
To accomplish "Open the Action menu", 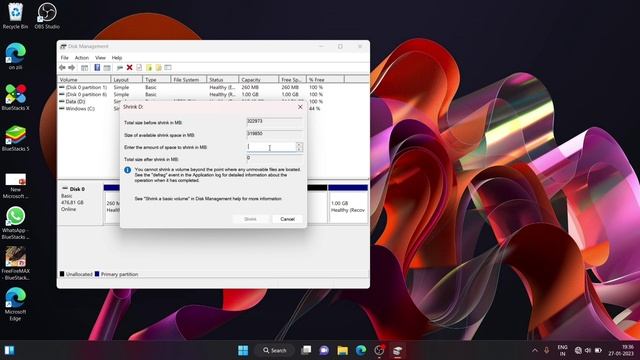I will pyautogui.click(x=82, y=58).
